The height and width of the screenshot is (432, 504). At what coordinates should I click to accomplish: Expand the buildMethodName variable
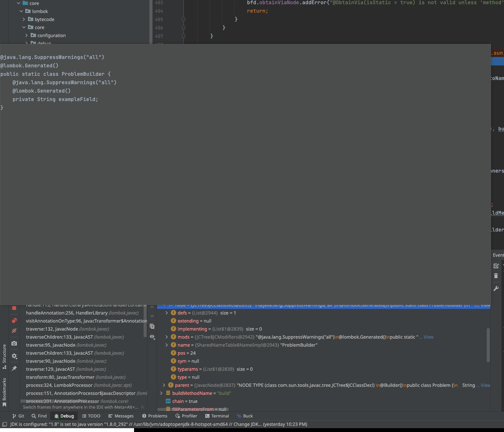point(161,393)
